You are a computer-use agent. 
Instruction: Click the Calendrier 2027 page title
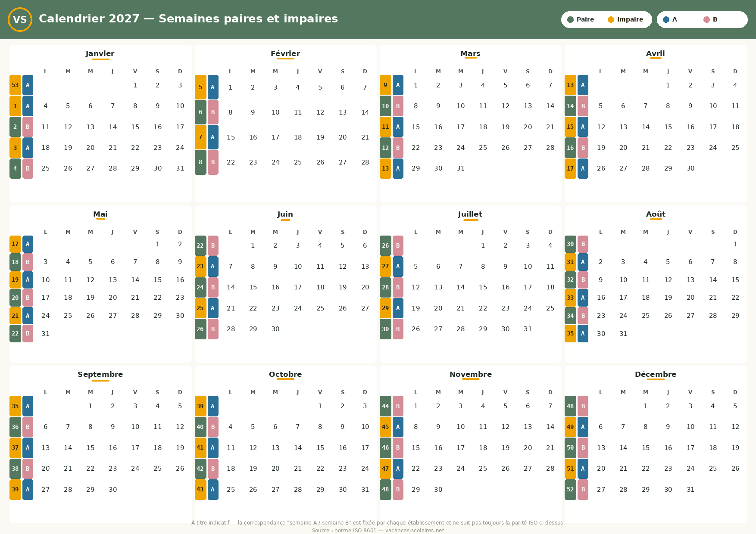pyautogui.click(x=188, y=19)
